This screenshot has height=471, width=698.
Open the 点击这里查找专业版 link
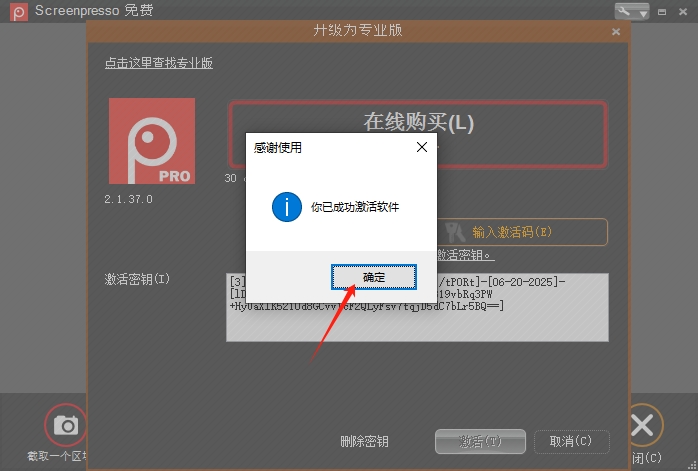click(159, 63)
